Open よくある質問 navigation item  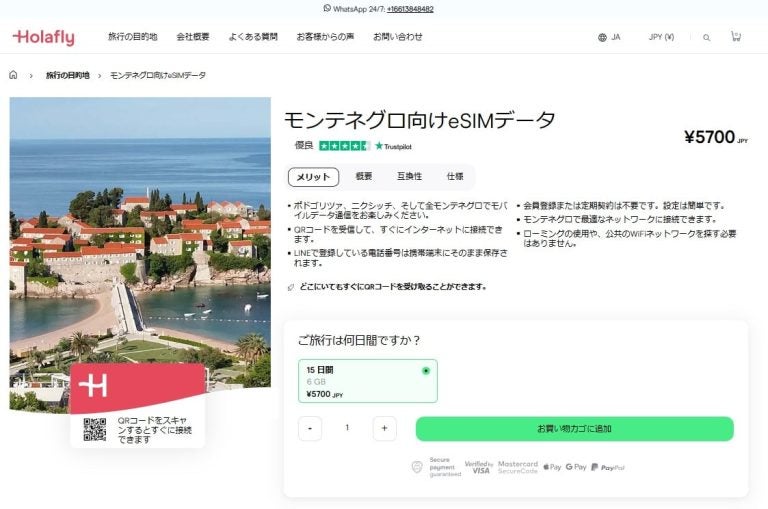tap(253, 37)
